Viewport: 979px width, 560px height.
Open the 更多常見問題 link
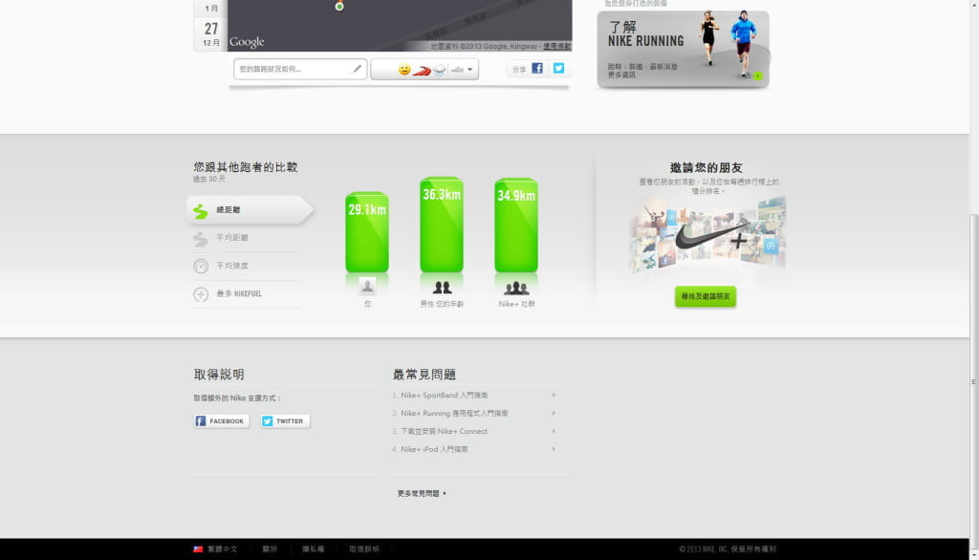[x=422, y=494]
